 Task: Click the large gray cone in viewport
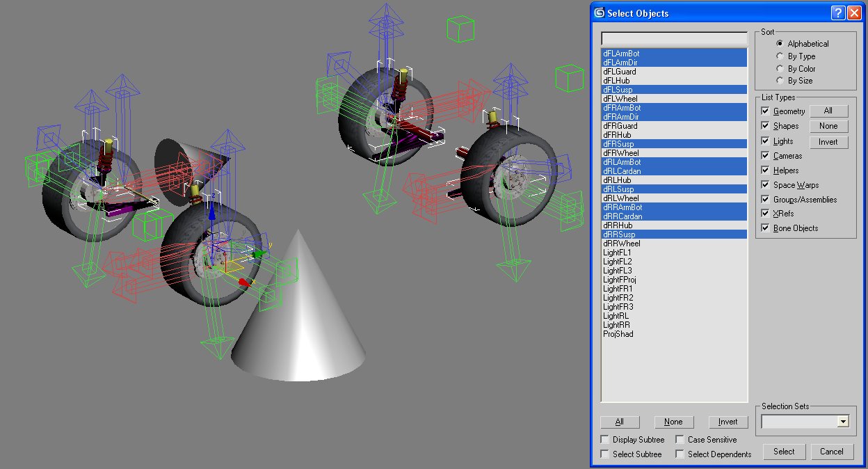tap(299, 327)
